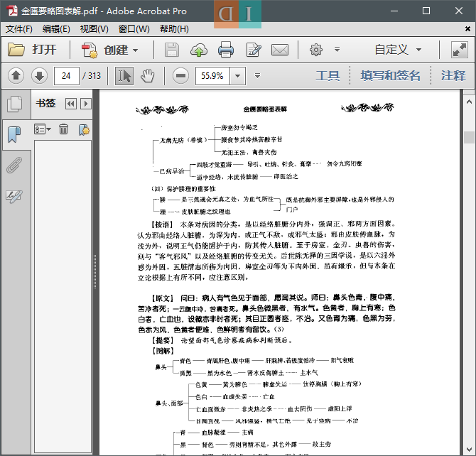
Task: Click the Create PDF icon
Action: click(x=90, y=50)
